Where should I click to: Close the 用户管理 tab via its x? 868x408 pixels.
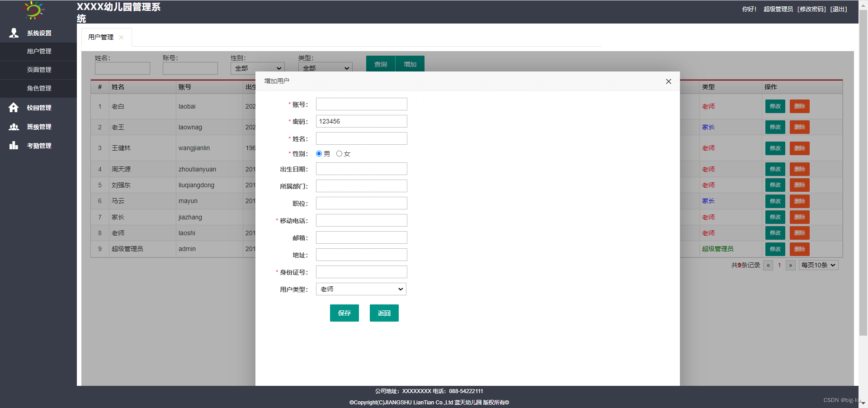(x=121, y=38)
